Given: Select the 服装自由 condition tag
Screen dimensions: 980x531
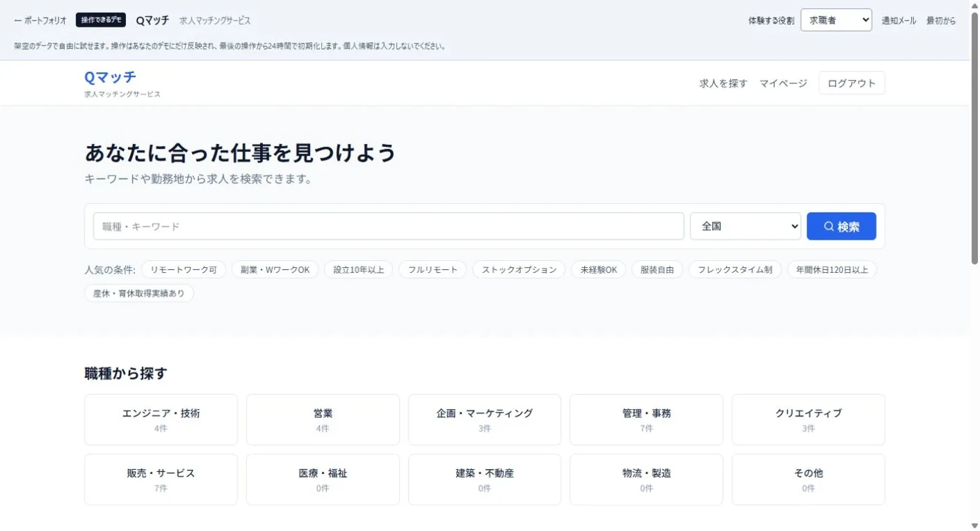Looking at the screenshot, I should [657, 269].
